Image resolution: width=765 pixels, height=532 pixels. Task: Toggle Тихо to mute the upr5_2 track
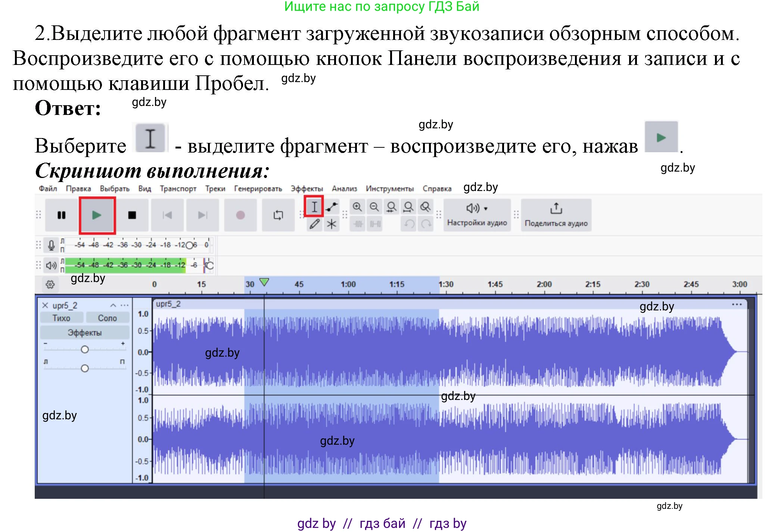62,317
